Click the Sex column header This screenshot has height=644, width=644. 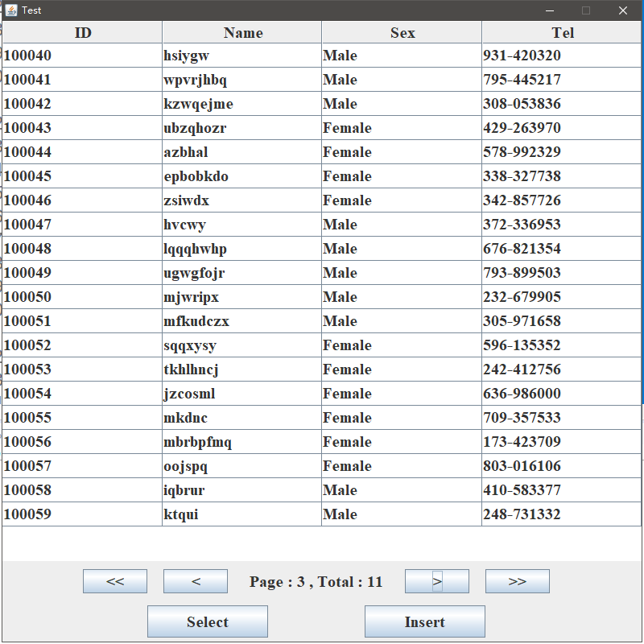pos(402,32)
